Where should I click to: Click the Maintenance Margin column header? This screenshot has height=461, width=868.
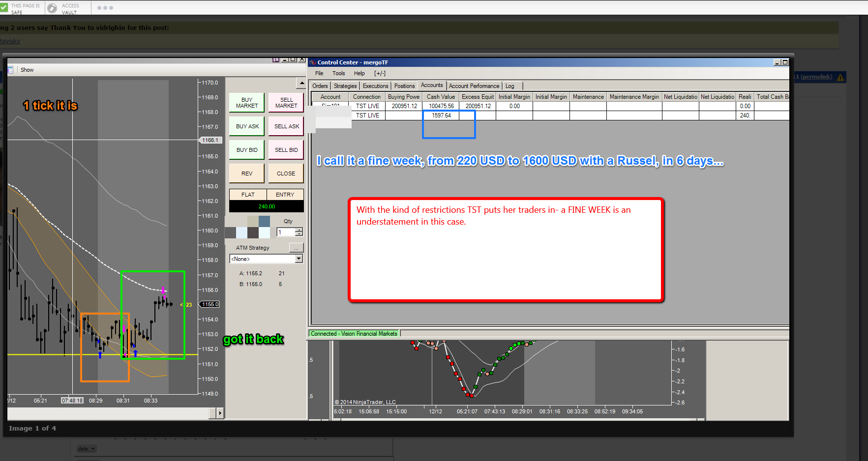[x=634, y=97]
